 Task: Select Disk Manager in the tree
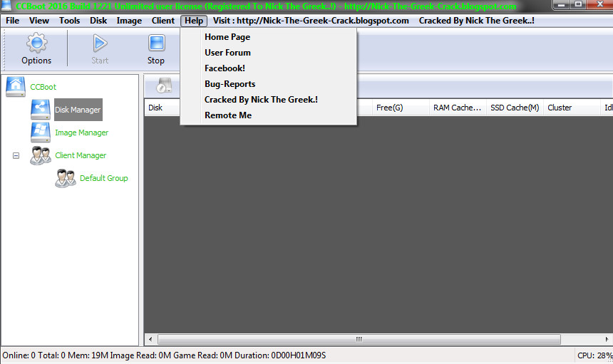pyautogui.click(x=78, y=110)
